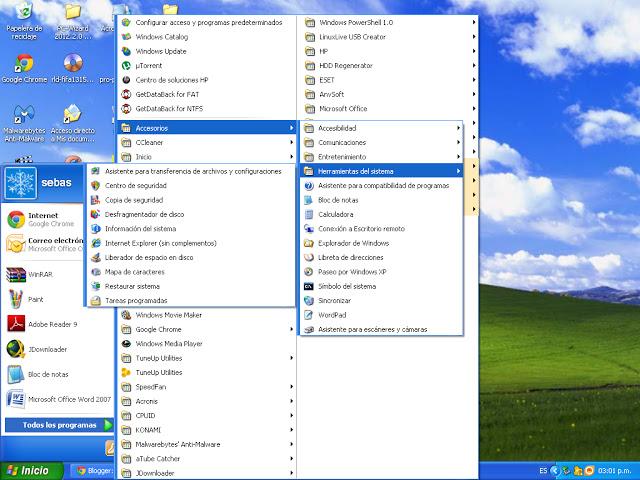Expand the Comunicaciones submenu

point(341,143)
